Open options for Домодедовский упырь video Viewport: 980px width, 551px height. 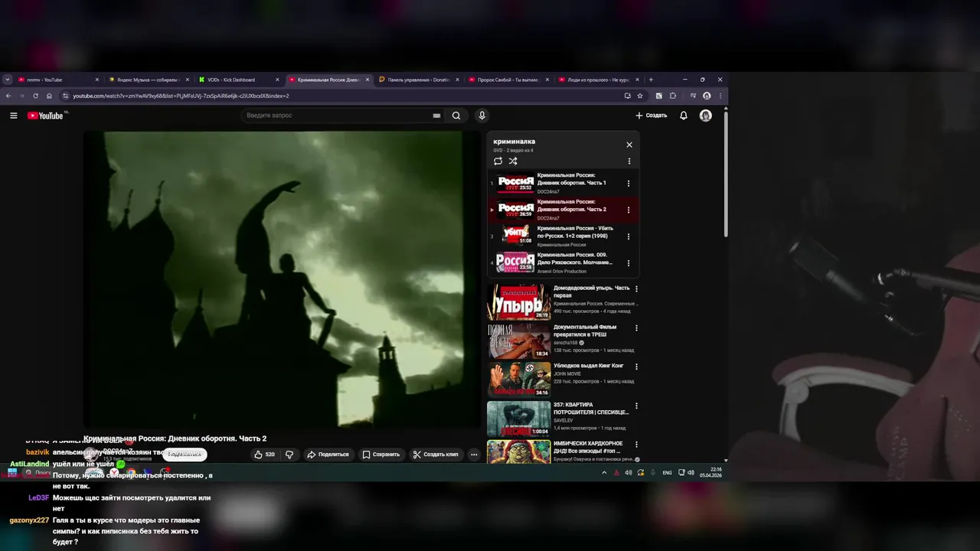[636, 289]
